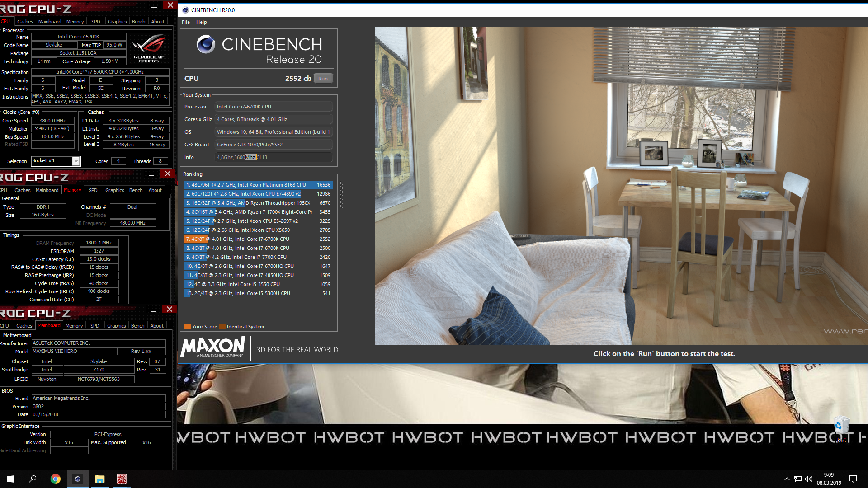Open Google Chrome from taskbar
This screenshot has height=488, width=868.
click(x=55, y=479)
